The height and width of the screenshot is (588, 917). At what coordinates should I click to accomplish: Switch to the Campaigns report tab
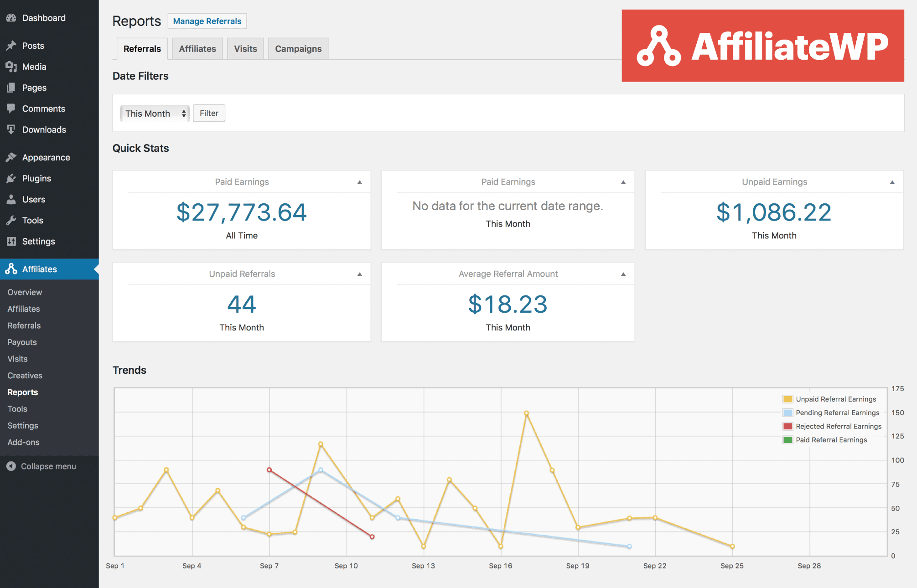coord(298,49)
